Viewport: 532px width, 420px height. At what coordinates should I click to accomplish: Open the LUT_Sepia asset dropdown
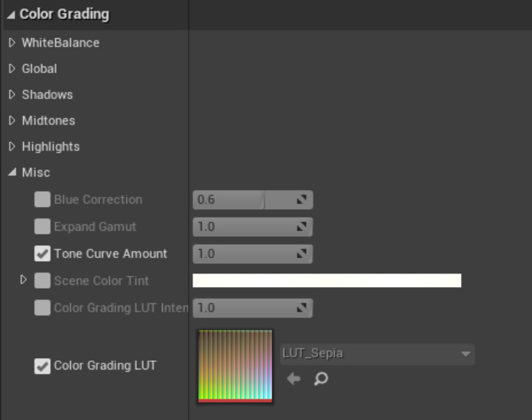click(465, 354)
